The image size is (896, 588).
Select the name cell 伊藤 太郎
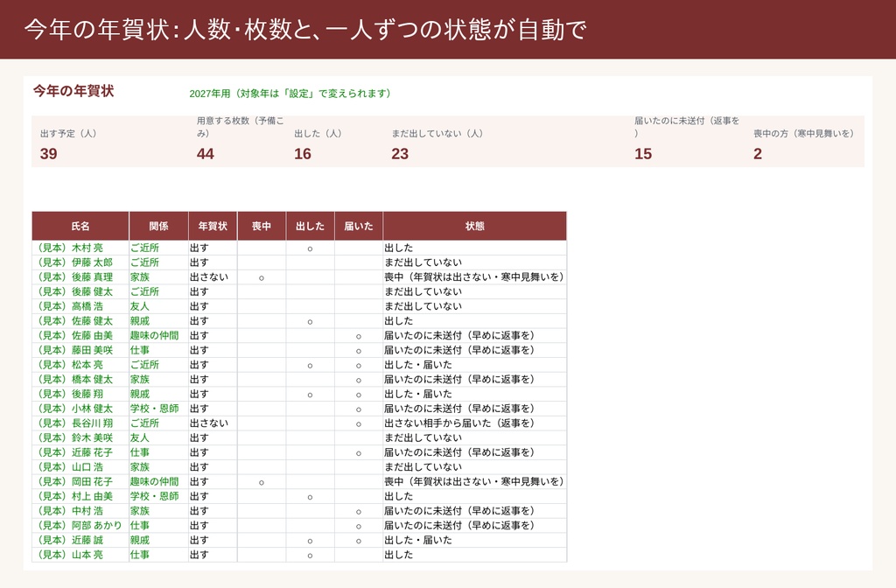pyautogui.click(x=80, y=262)
